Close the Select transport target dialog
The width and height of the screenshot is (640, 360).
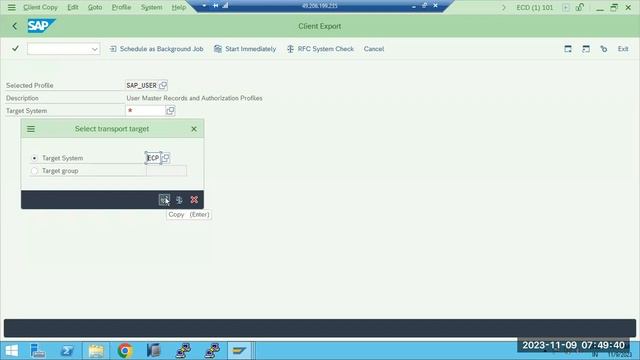point(194,129)
